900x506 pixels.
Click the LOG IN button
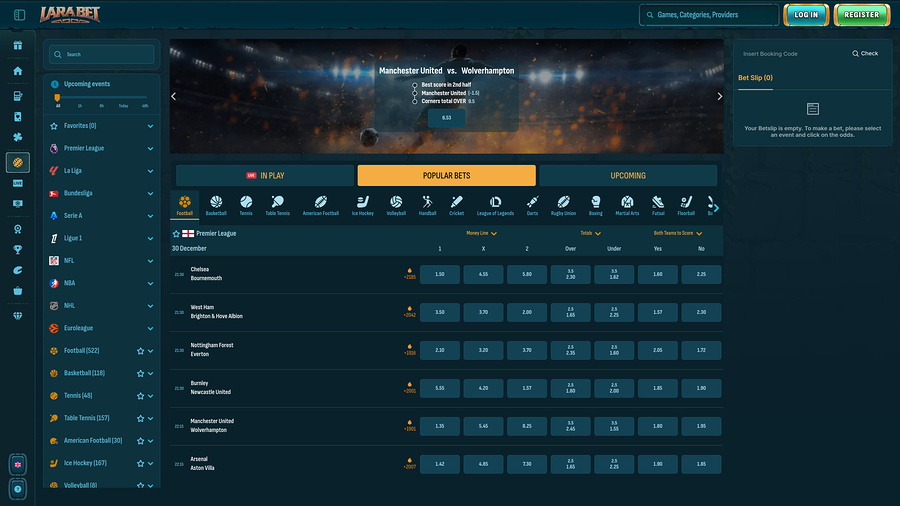pyautogui.click(x=806, y=15)
